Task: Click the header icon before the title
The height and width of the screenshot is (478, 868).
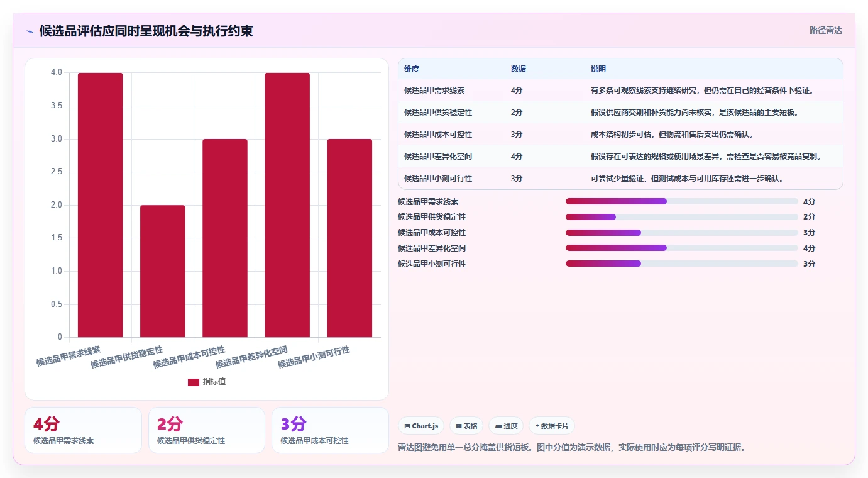Action: click(30, 31)
